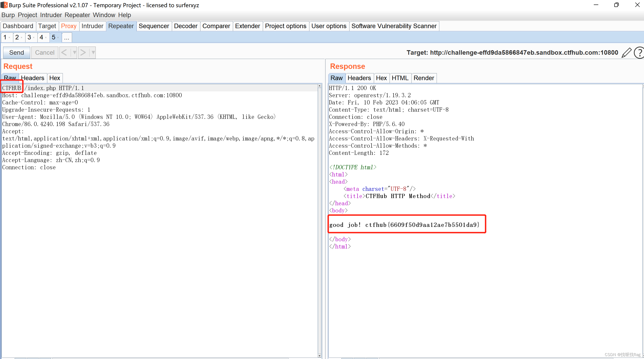Switch to the Decoder tab
Screen dimensions: 644x359
coord(186,26)
